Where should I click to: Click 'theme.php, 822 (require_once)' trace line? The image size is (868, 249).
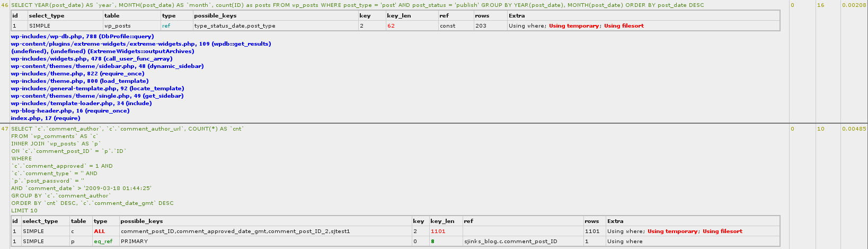pyautogui.click(x=77, y=73)
